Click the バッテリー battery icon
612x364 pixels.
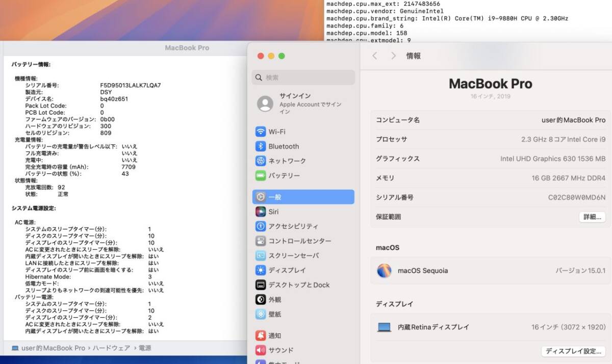point(261,175)
